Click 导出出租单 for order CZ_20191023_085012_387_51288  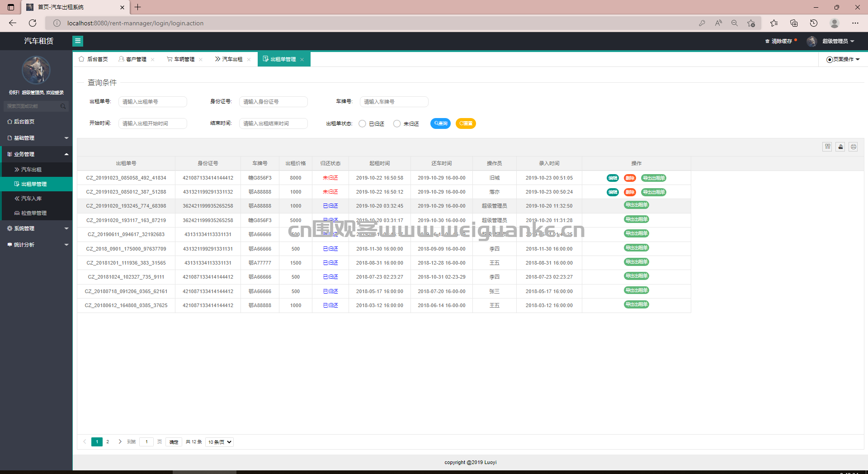click(654, 192)
